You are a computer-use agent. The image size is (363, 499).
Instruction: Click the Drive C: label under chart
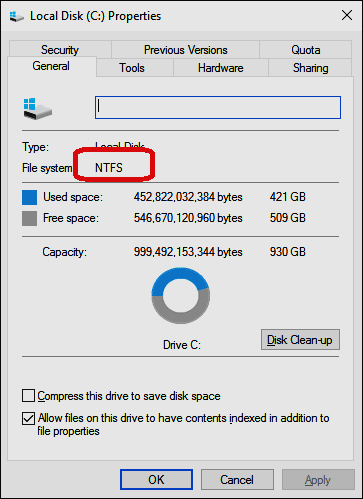(182, 345)
